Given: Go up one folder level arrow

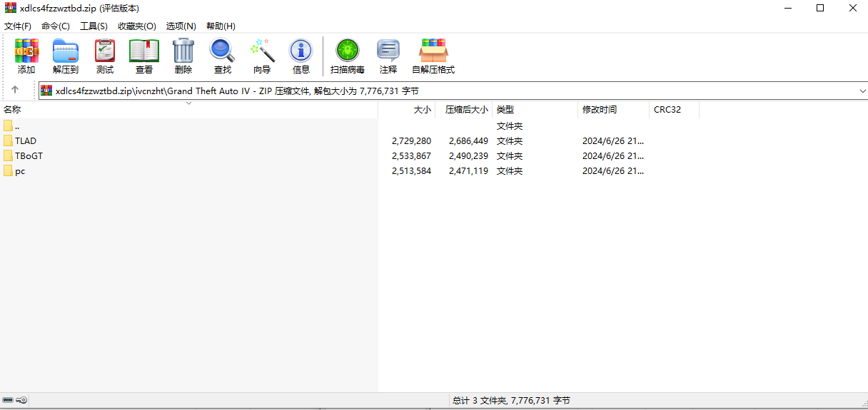Looking at the screenshot, I should click(15, 91).
